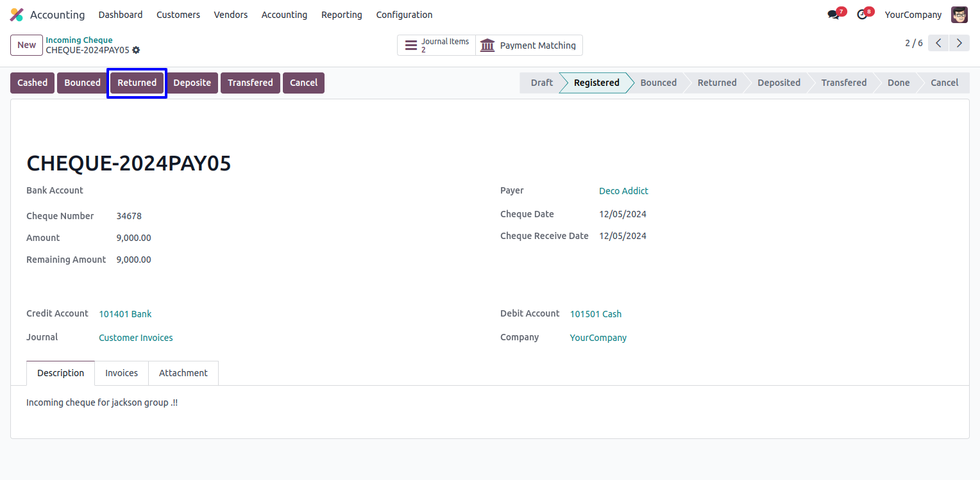Select the Deposited stage in status bar
The width and height of the screenshot is (980, 480).
pos(778,83)
